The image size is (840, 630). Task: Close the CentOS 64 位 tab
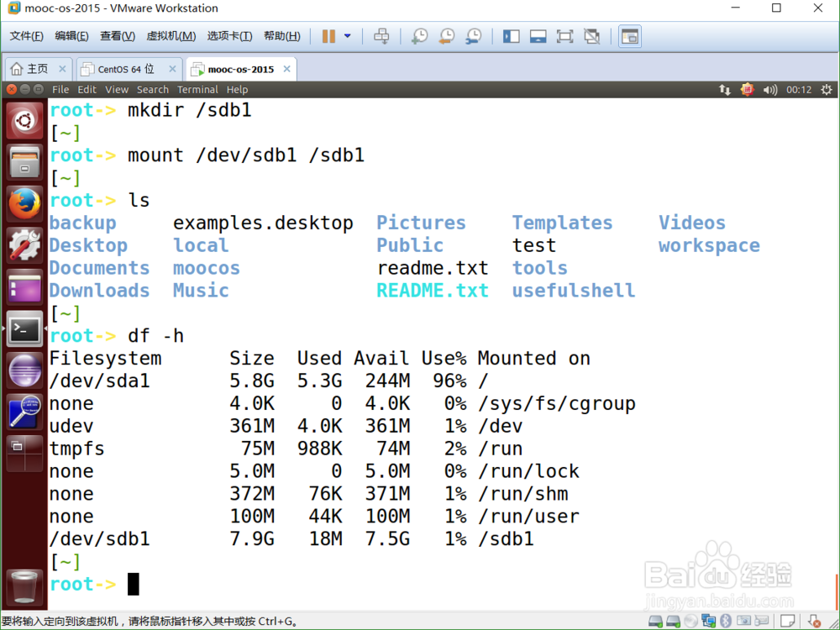(x=172, y=69)
